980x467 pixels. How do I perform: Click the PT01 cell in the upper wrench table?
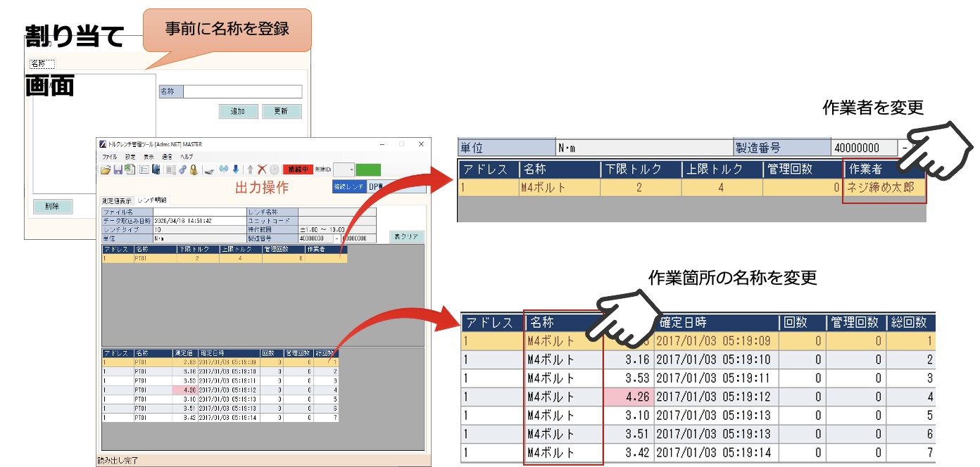click(x=155, y=258)
